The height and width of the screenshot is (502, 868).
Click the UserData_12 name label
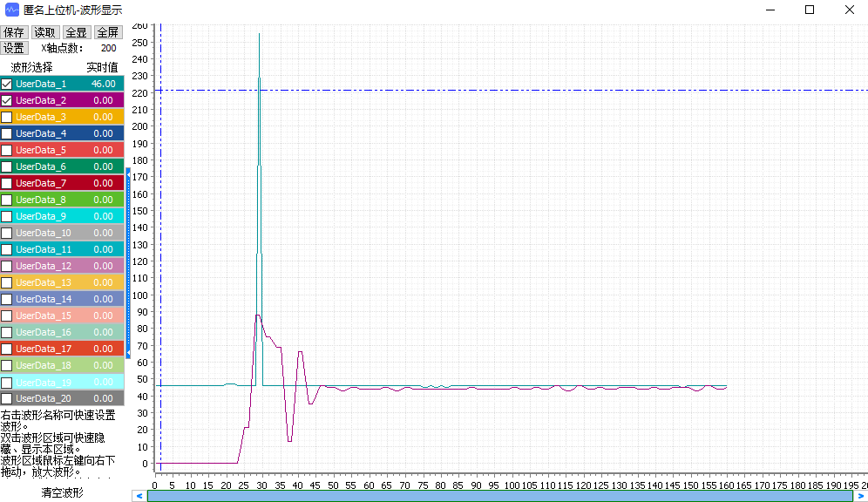44,266
